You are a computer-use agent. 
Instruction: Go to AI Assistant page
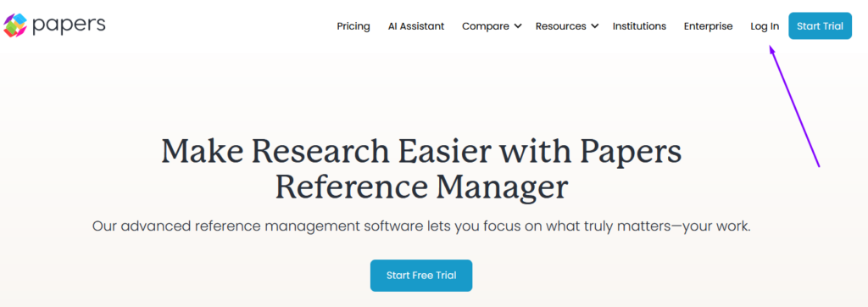click(x=415, y=26)
